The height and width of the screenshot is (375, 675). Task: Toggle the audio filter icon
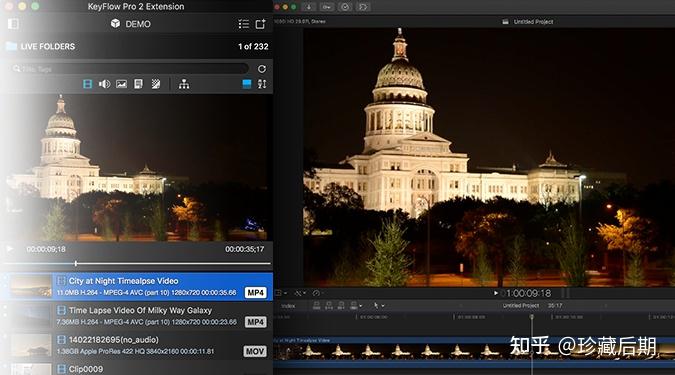pos(104,84)
